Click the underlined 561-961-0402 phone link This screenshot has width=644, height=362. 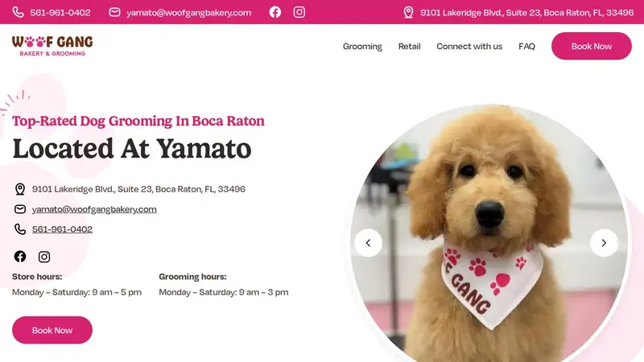[x=63, y=229]
